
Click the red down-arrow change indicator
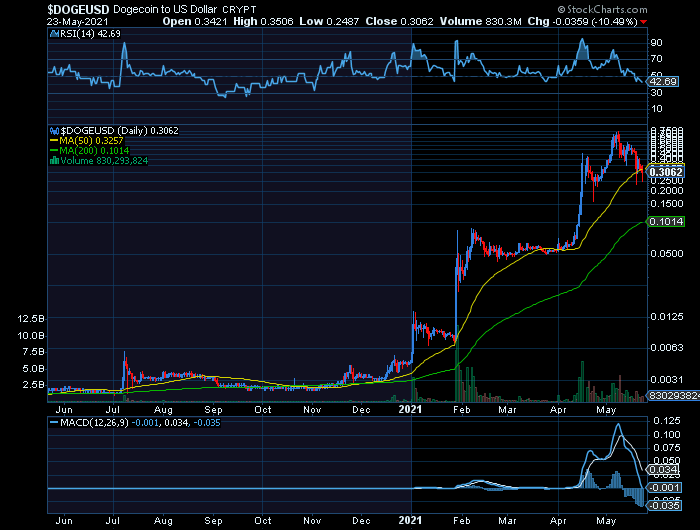click(x=643, y=22)
